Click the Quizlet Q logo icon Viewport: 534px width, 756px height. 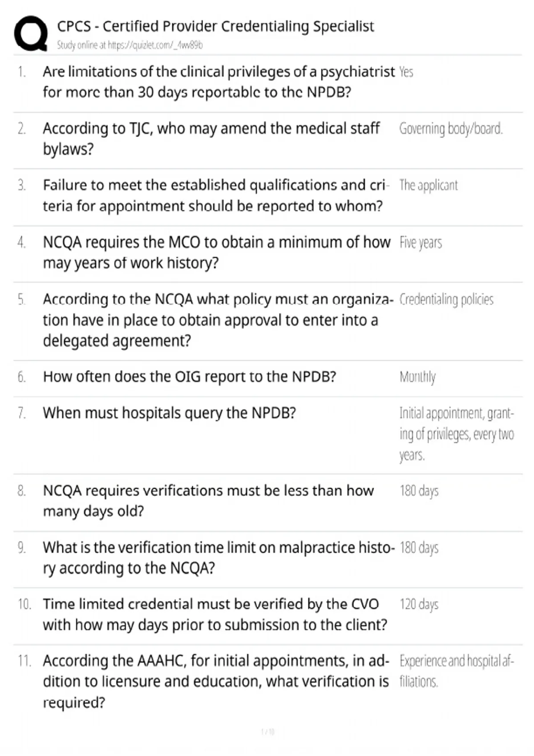(31, 33)
